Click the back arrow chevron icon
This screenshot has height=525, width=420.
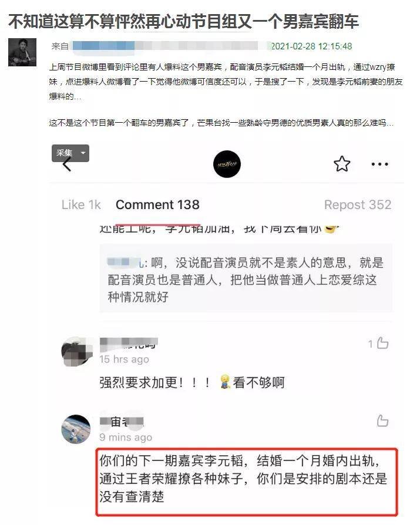pos(67,164)
